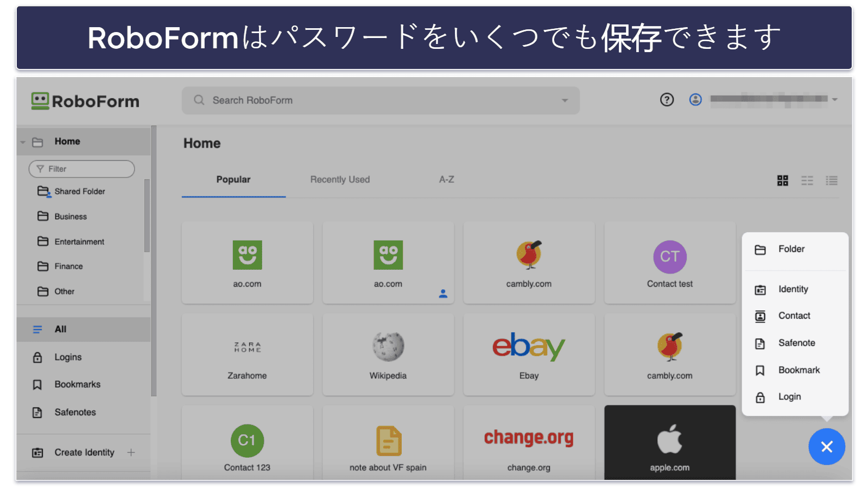This screenshot has height=488, width=868.
Task: Click the plus icon next to Create Identity
Action: (131, 452)
